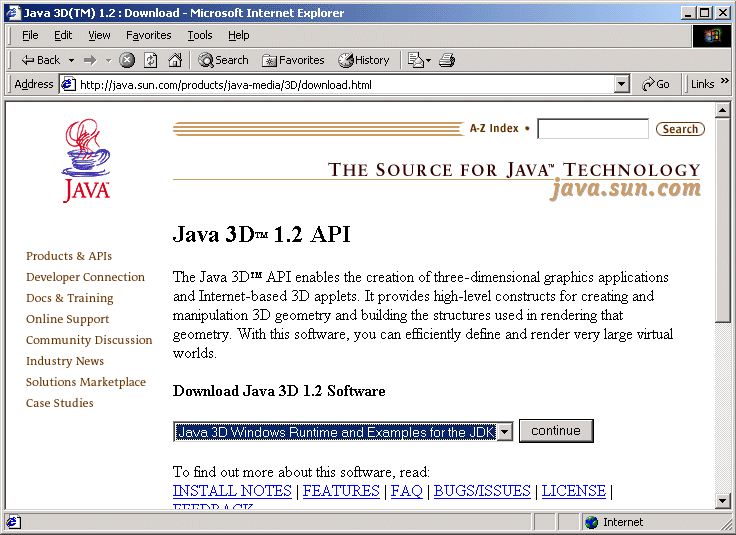The width and height of the screenshot is (736, 535).
Task: Click the scrollbar up arrow
Action: point(722,110)
